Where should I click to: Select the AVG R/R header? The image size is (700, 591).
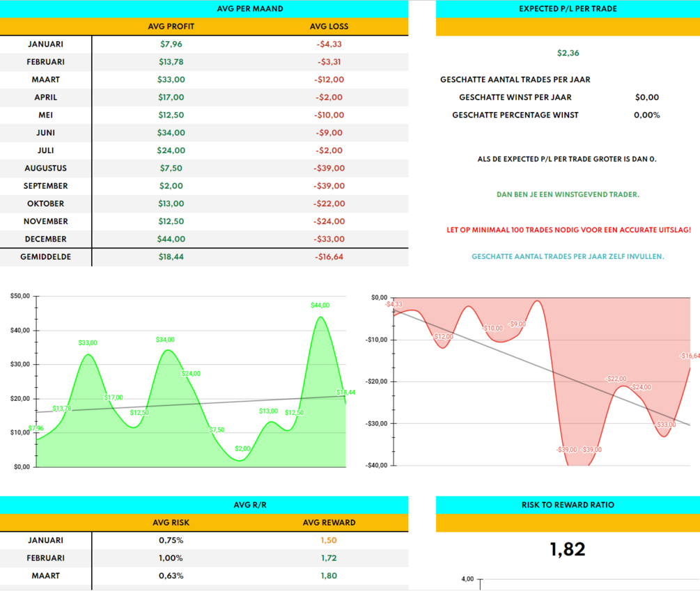coord(250,505)
